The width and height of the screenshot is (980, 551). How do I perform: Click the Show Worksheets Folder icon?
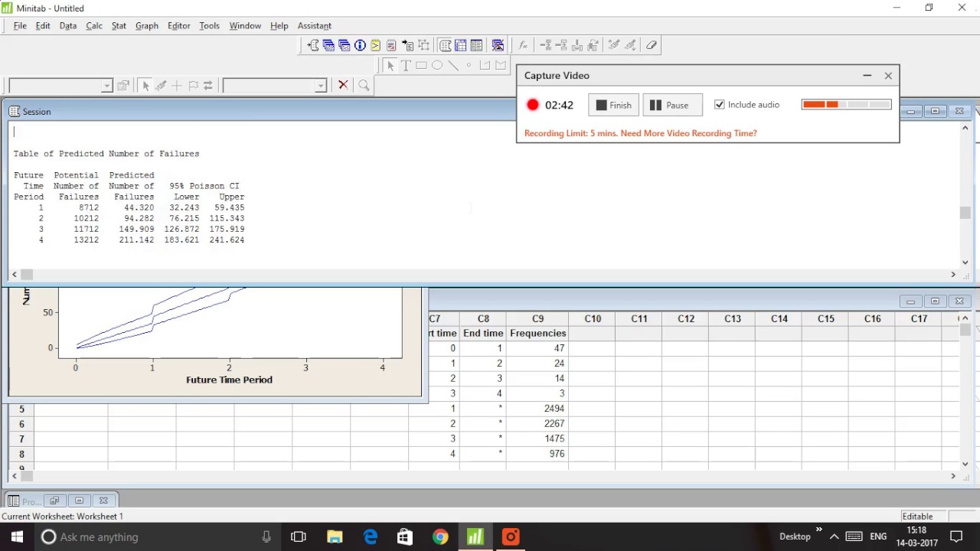click(x=329, y=45)
